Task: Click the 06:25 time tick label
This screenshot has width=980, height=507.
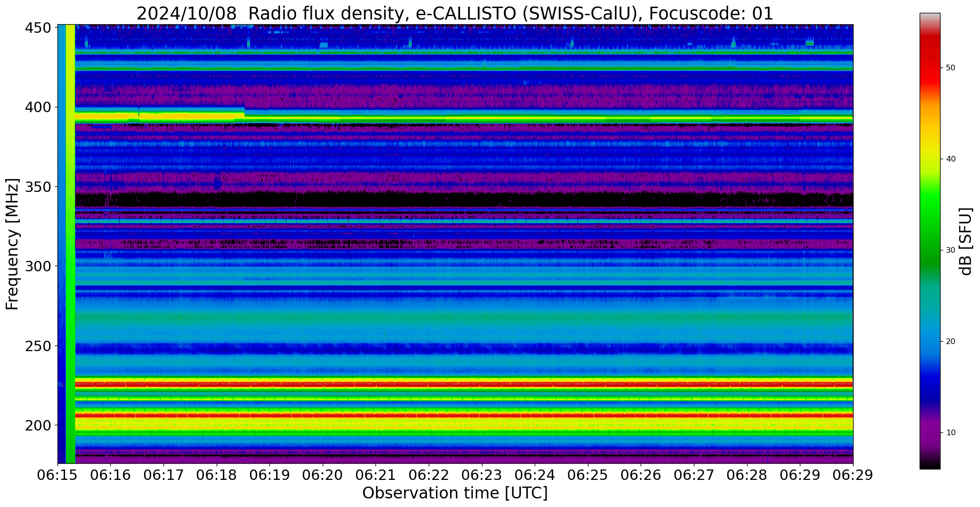Action: [x=588, y=476]
